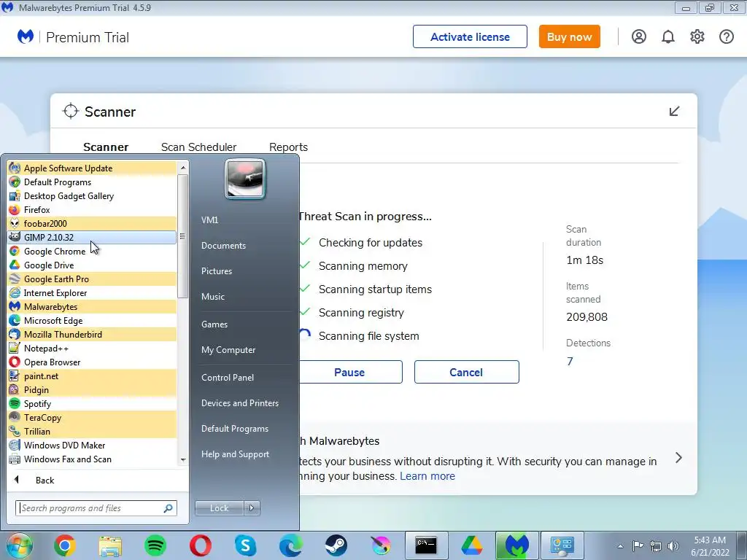Open Windows DVD Maker entry
The height and width of the screenshot is (560, 747).
pos(92,446)
